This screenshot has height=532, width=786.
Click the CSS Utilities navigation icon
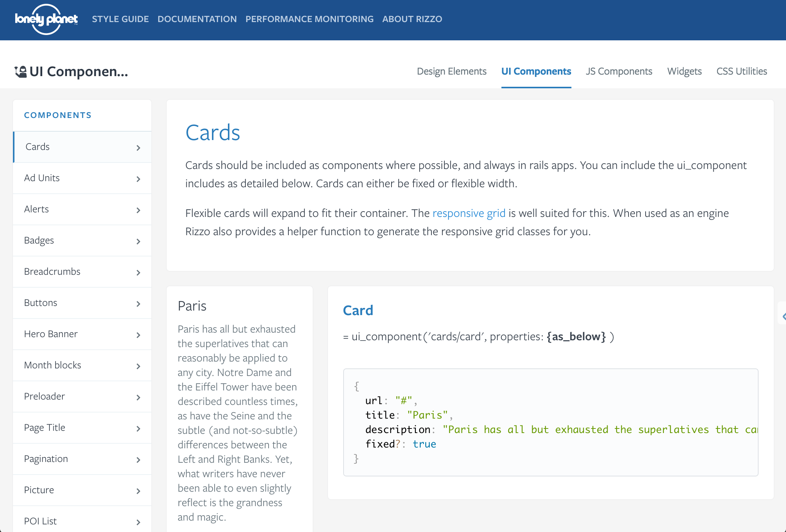742,71
